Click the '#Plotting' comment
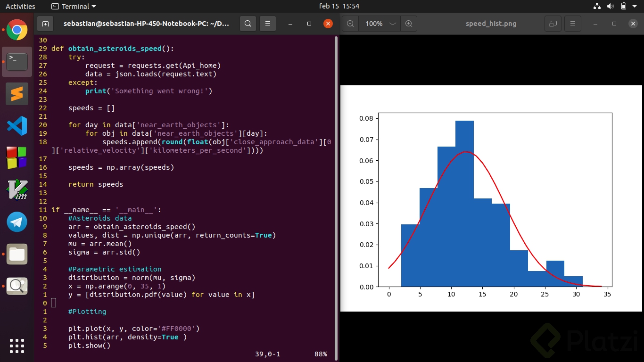Image resolution: width=644 pixels, height=362 pixels. point(87,312)
